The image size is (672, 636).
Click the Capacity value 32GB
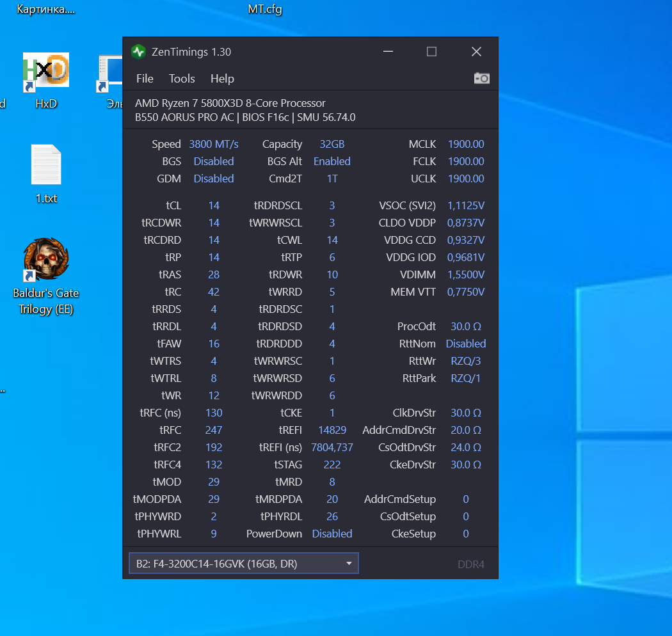click(332, 145)
